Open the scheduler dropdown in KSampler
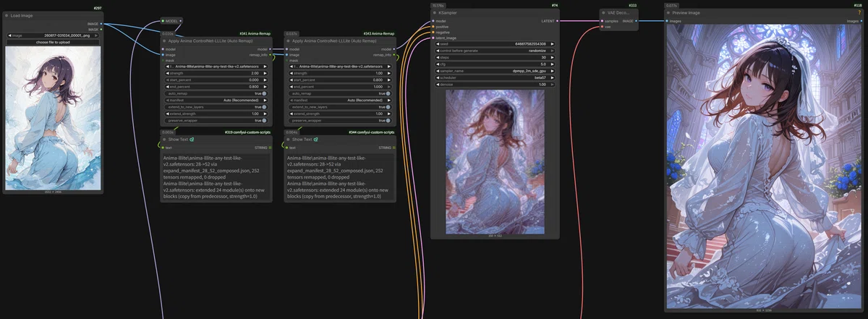 click(x=495, y=77)
